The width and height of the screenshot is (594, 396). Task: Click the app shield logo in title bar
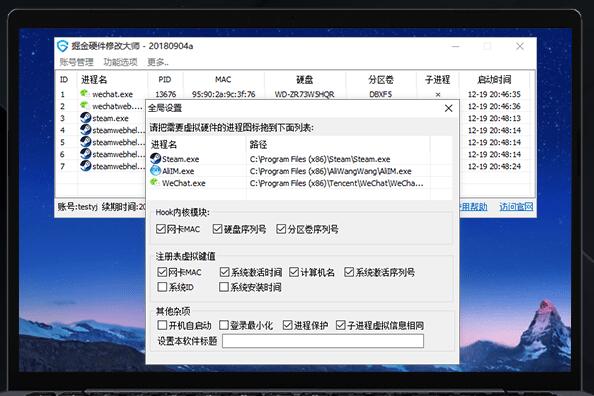(63, 46)
